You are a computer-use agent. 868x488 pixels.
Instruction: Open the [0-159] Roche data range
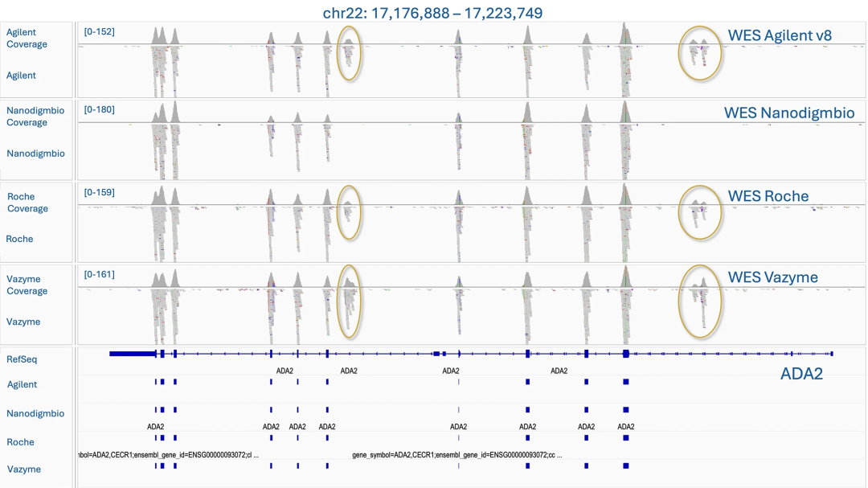(100, 192)
